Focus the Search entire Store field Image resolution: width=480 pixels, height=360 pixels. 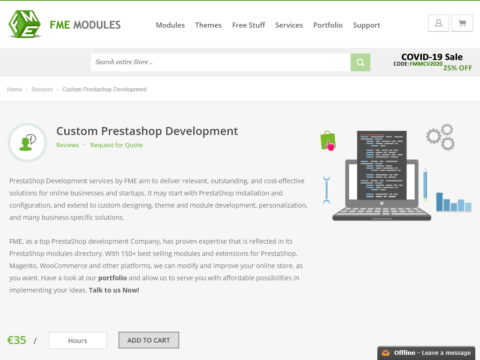coord(221,62)
